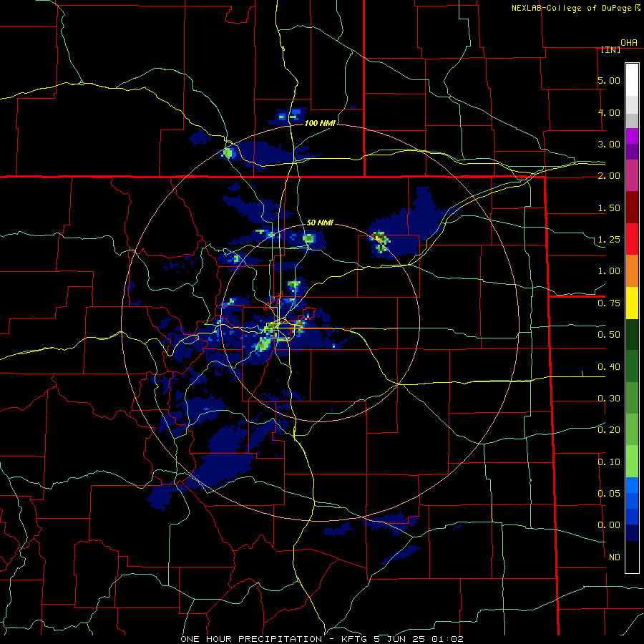Click the white legend color block
Screen dimensions: 644x644
632,79
